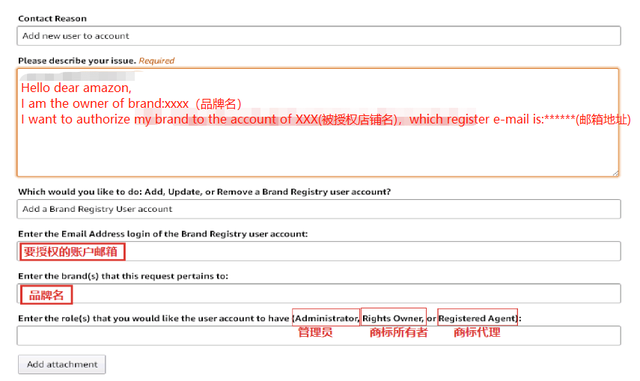Image resolution: width=640 pixels, height=381 pixels.
Task: Click the 'Hello dear amazon,' line of text
Action: click(76, 88)
